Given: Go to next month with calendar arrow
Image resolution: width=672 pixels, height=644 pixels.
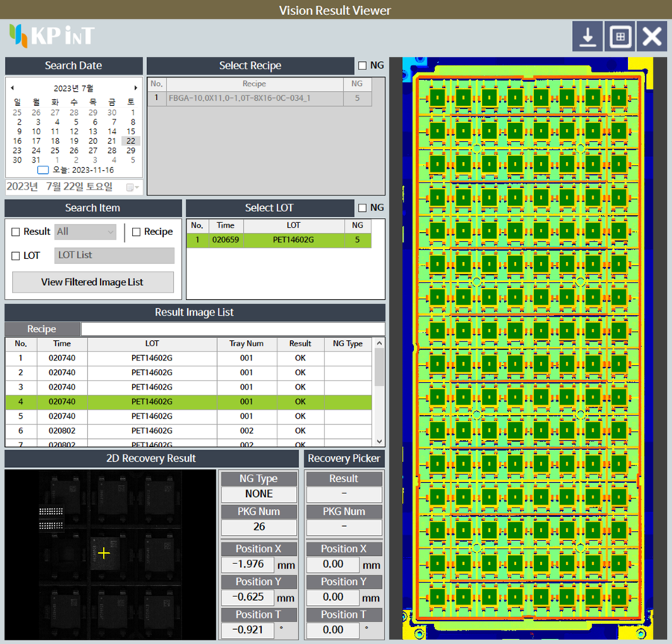Looking at the screenshot, I should click(136, 88).
